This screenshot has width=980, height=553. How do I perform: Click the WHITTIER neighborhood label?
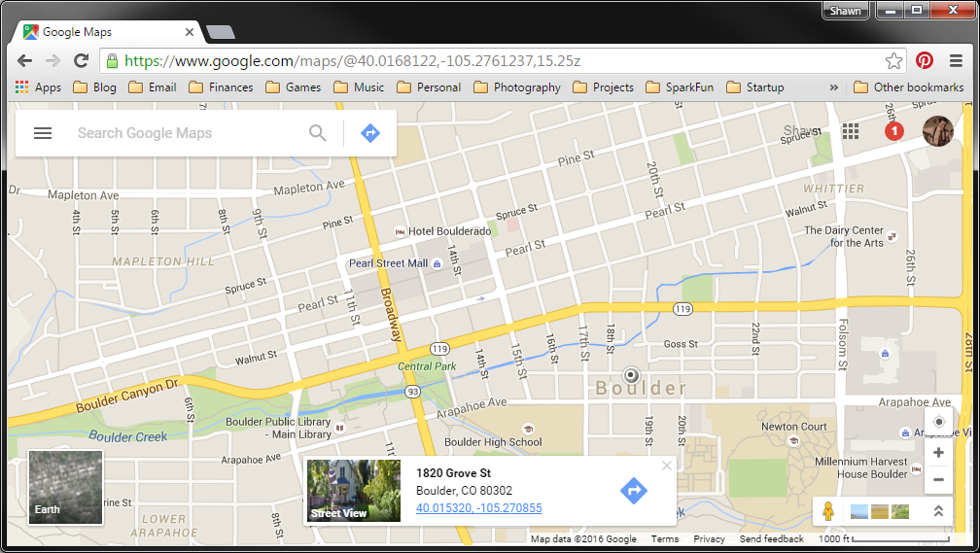tap(834, 189)
